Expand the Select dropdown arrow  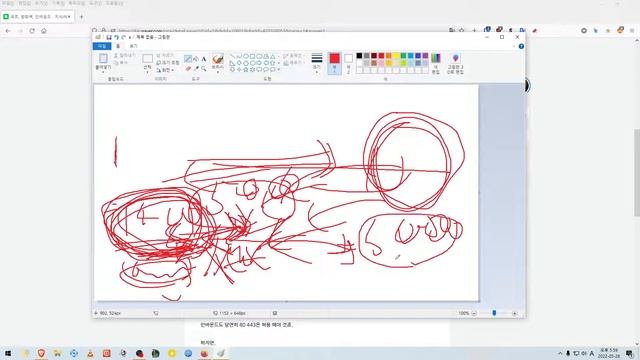pos(147,72)
